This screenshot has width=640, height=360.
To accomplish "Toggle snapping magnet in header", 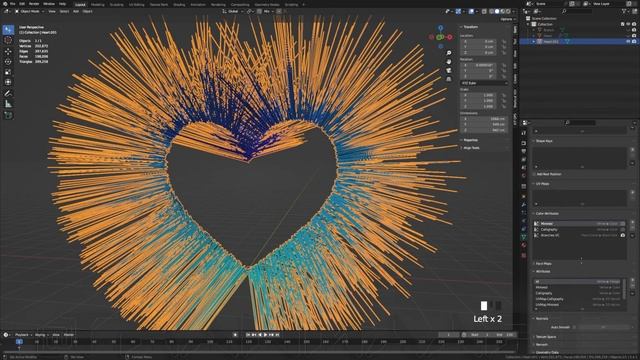I will tap(260, 11).
